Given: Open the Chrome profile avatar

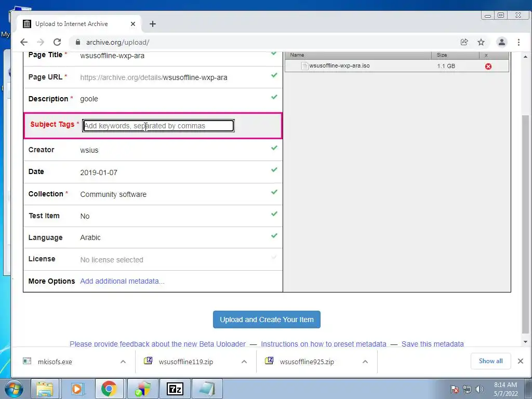Looking at the screenshot, I should [502, 42].
